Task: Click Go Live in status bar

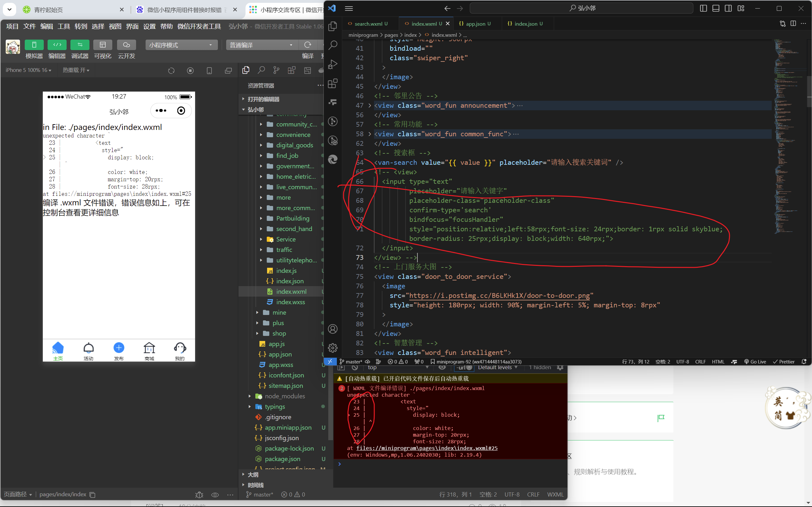Action: click(755, 362)
